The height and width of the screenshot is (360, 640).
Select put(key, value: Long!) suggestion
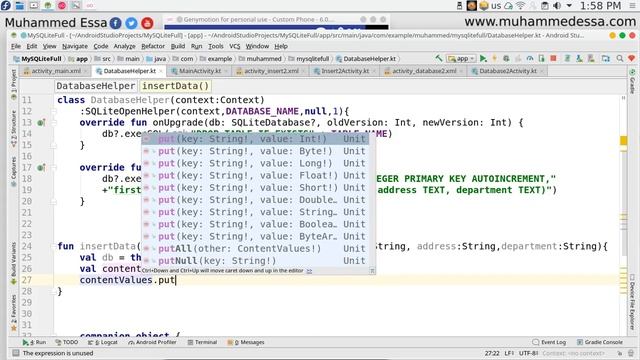tap(256, 163)
